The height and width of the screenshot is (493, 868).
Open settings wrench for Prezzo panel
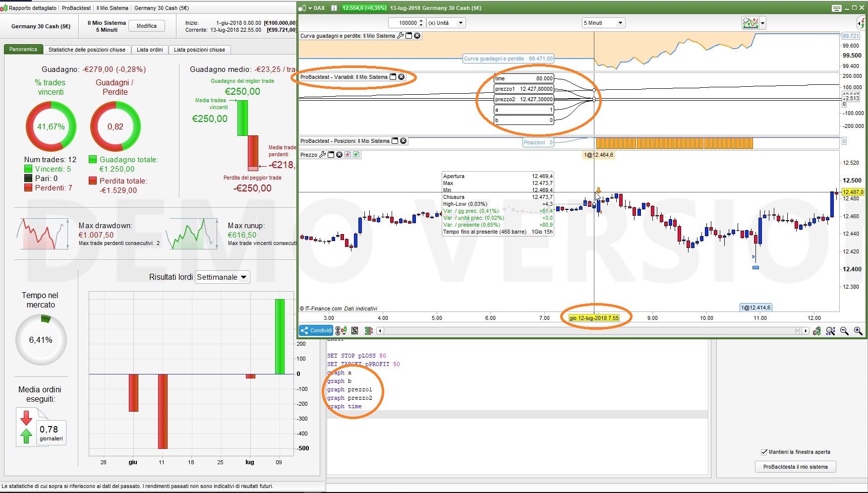pos(323,155)
